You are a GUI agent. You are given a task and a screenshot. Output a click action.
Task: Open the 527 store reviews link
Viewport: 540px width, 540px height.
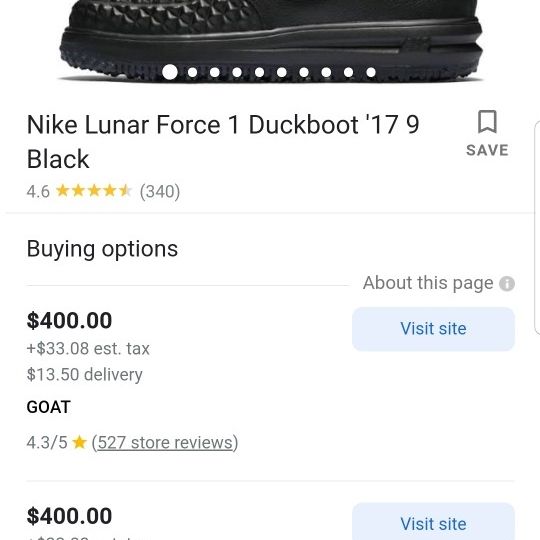coord(165,443)
